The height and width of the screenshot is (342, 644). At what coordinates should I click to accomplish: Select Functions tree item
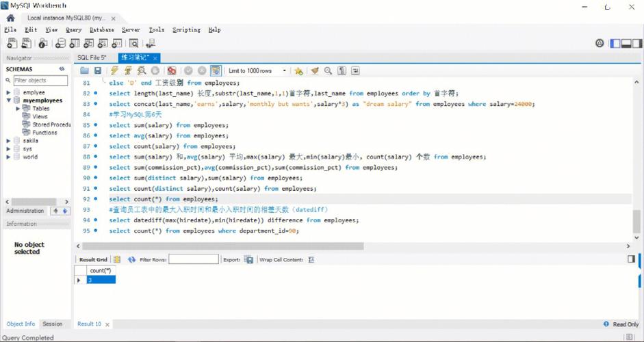[44, 132]
